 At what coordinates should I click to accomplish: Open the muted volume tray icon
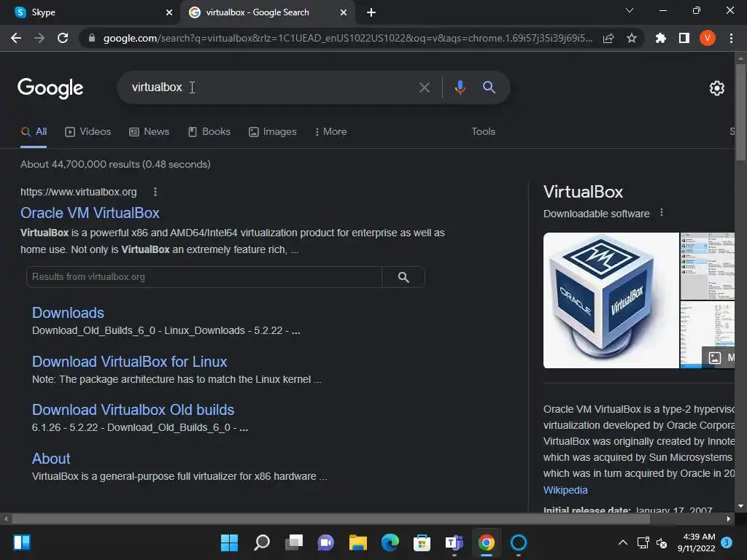(662, 542)
